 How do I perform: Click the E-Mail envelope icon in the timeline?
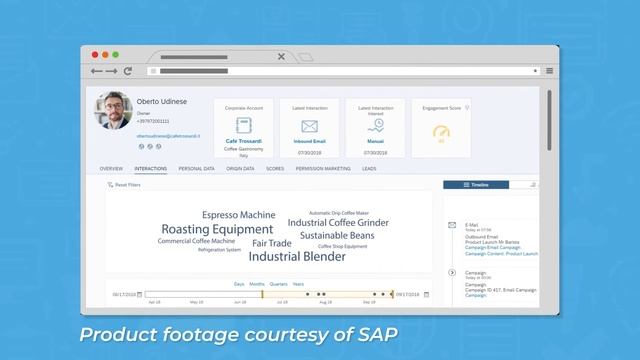pos(452,225)
